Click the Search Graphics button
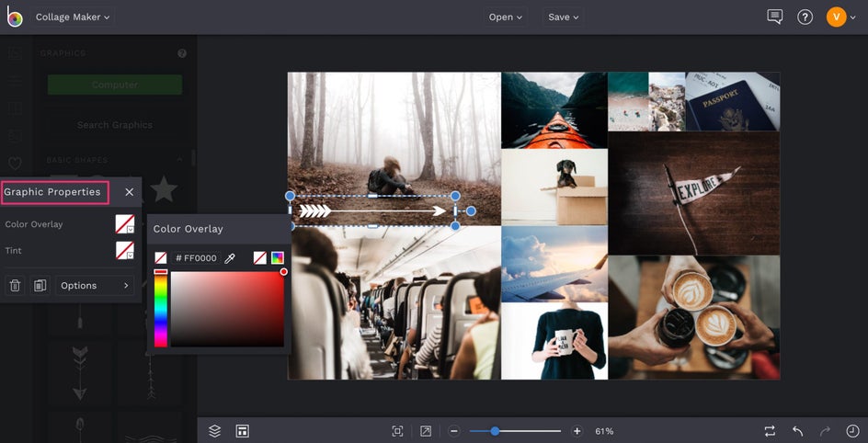This screenshot has height=443, width=868. click(115, 125)
